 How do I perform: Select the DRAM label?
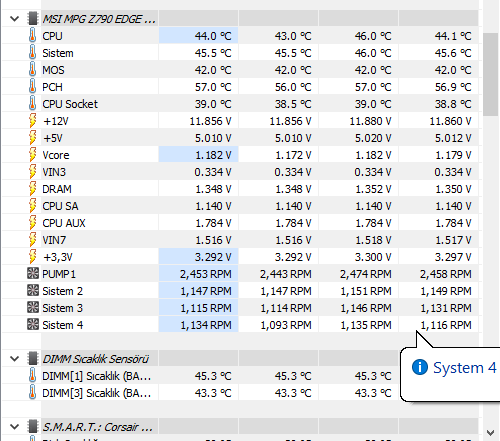pyautogui.click(x=57, y=189)
